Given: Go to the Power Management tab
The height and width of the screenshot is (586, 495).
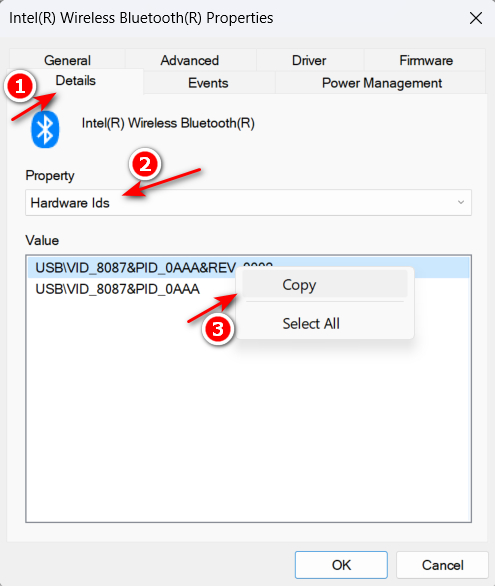Looking at the screenshot, I should pos(381,83).
